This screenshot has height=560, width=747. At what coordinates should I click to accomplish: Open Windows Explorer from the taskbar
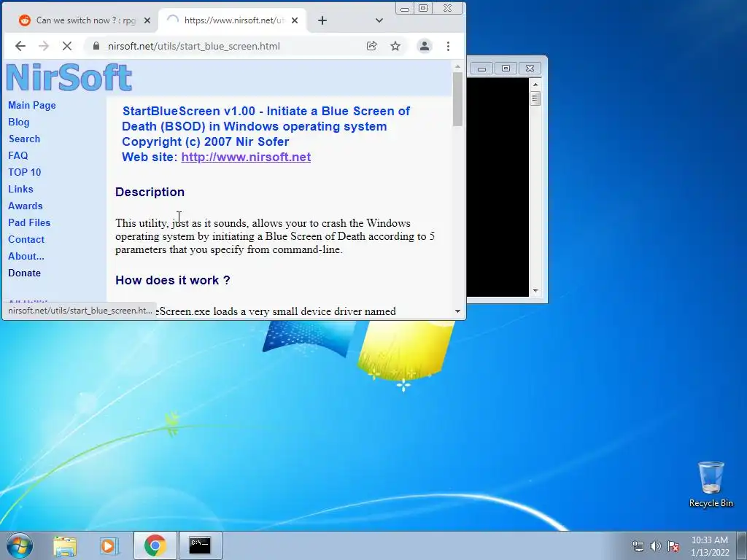coord(65,545)
